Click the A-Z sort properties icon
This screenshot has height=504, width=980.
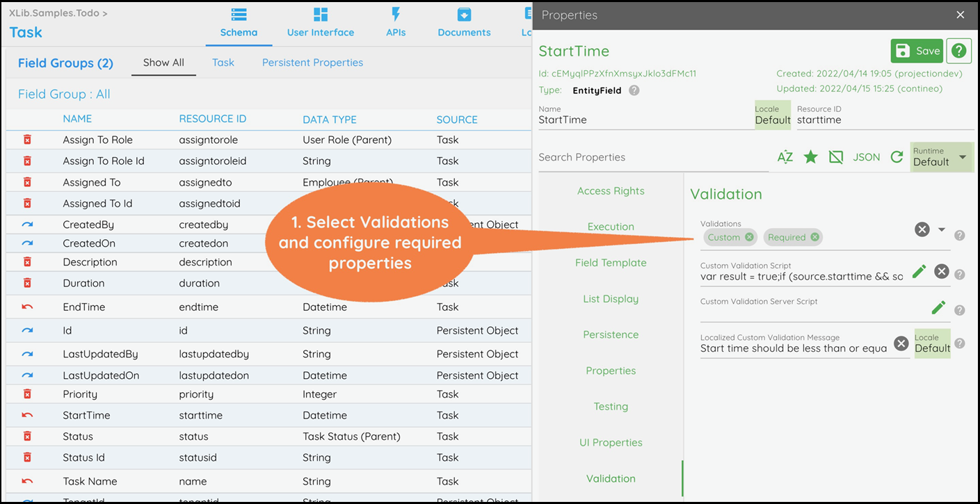pos(785,157)
